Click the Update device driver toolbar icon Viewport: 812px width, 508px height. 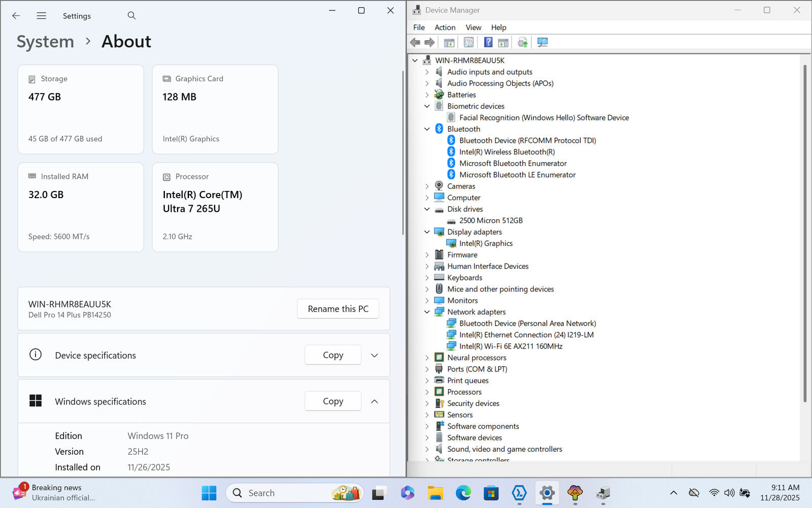(522, 42)
